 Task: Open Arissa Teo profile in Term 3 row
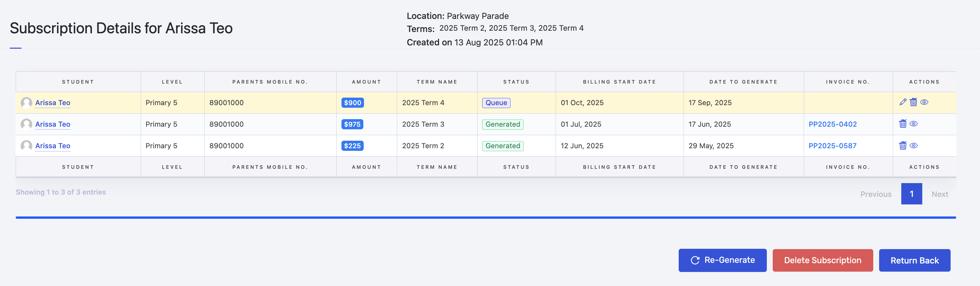click(53, 124)
